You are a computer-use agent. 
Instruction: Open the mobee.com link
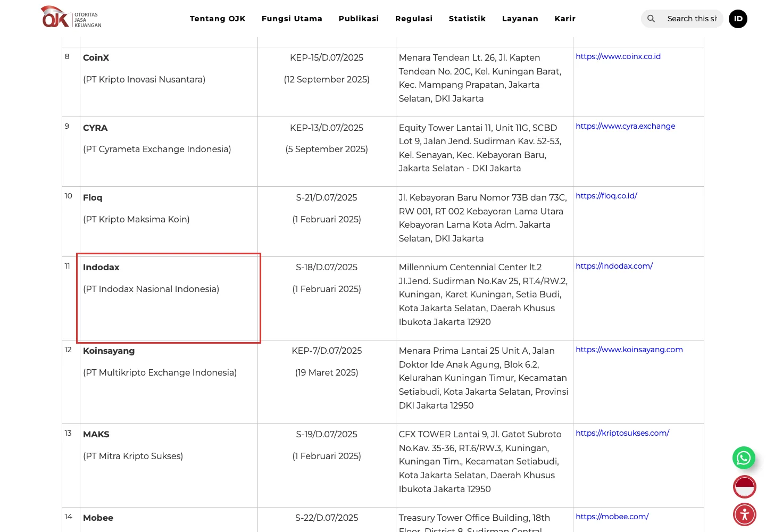612,517
